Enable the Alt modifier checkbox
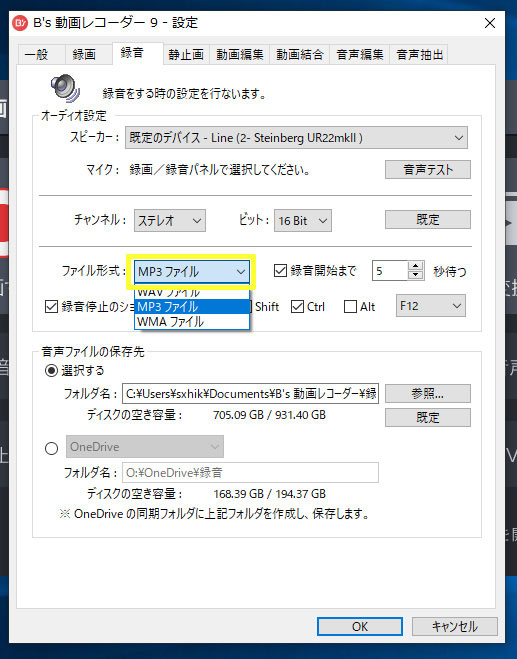The image size is (517, 659). [350, 307]
